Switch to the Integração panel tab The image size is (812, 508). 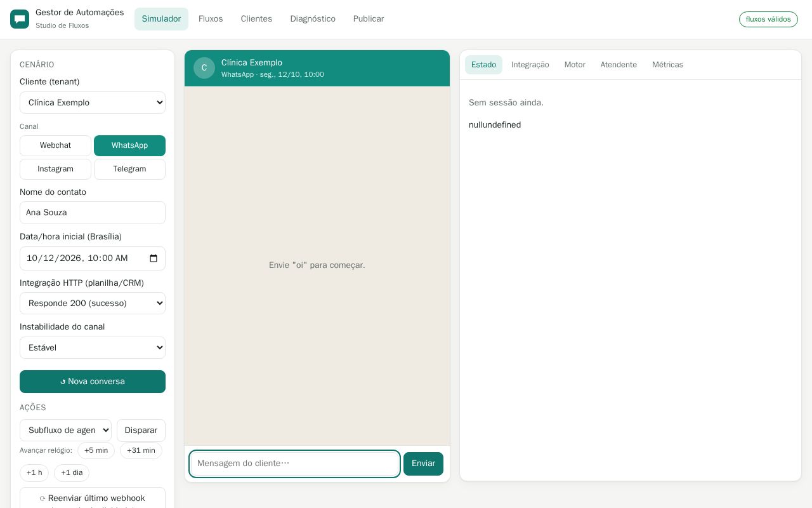530,65
